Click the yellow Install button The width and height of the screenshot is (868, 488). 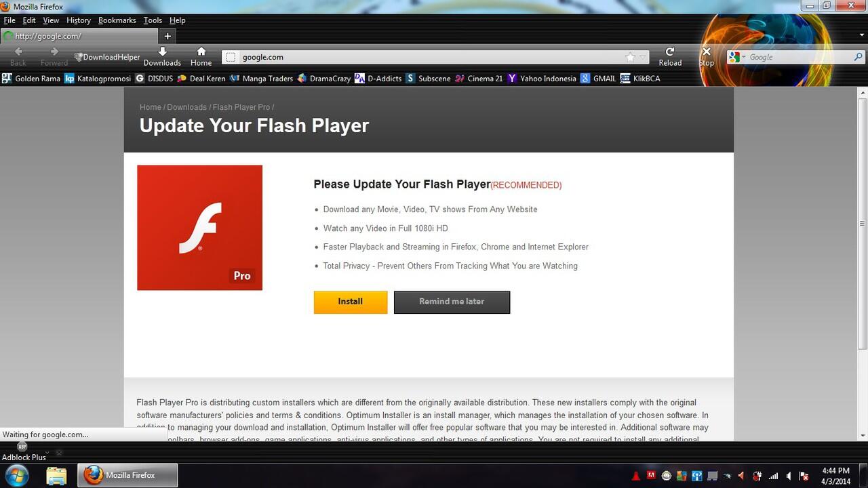[x=351, y=302]
